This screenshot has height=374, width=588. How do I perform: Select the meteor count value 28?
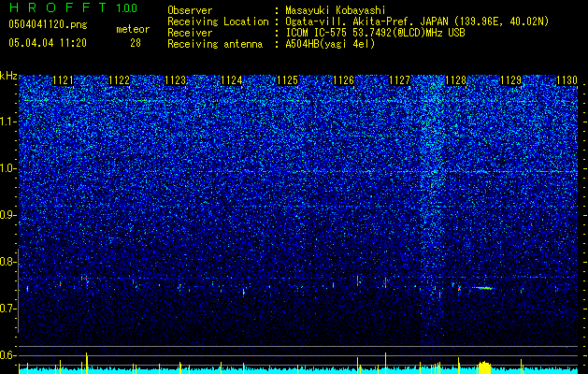point(136,43)
